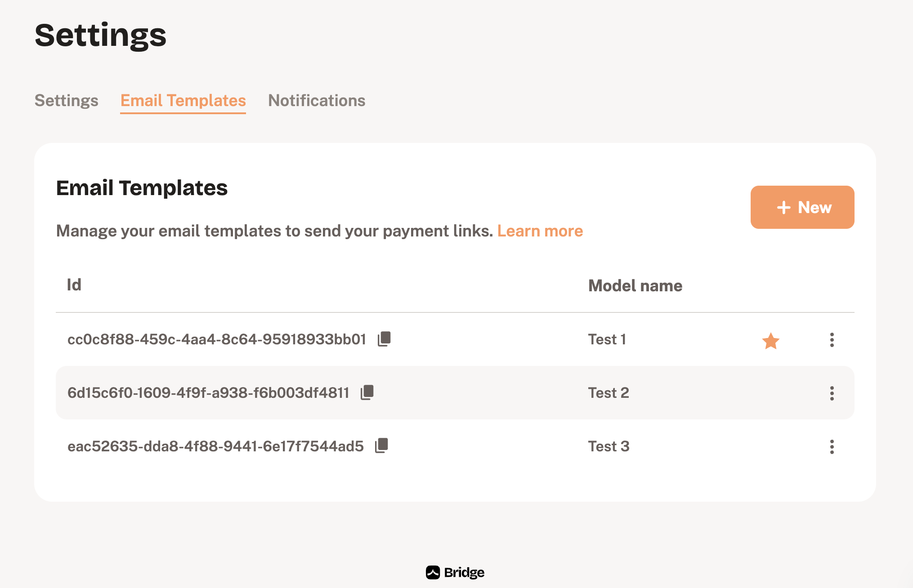Click the plus icon on the New button

tap(783, 207)
